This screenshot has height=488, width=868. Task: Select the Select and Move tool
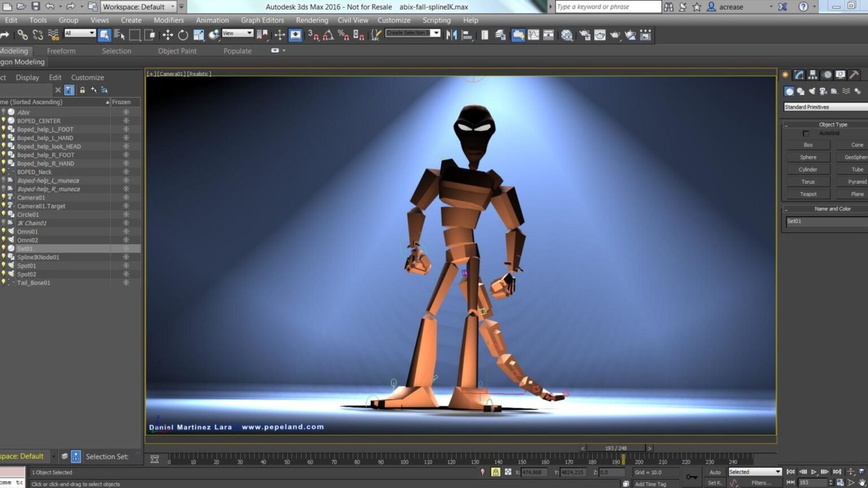click(168, 35)
